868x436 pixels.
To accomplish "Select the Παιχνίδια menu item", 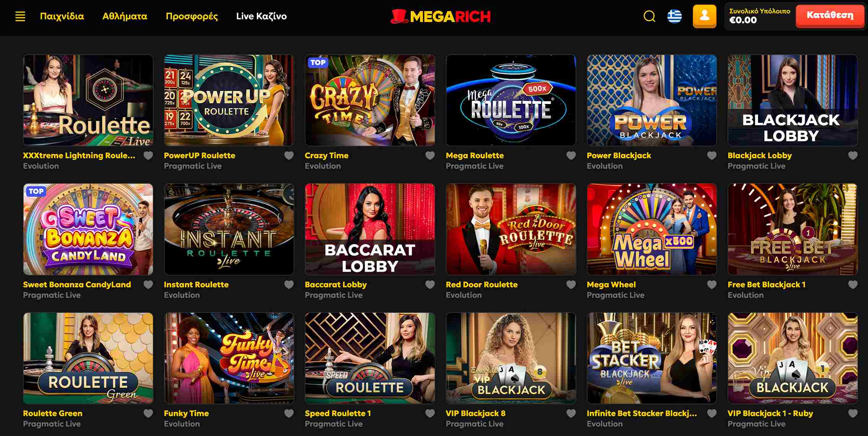I will (62, 16).
